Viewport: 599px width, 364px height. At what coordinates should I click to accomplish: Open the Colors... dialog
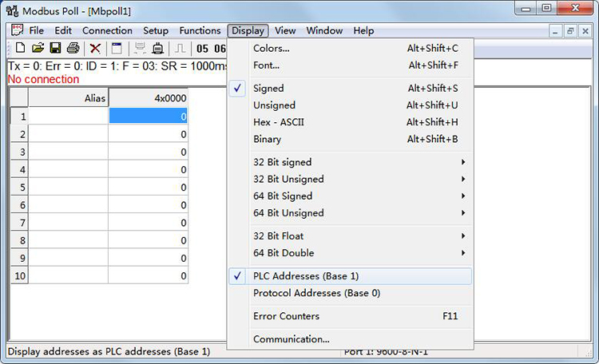point(351,48)
